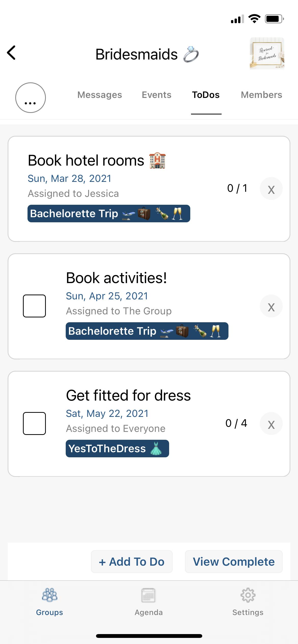Check the Get fitted for dress checkbox
The image size is (298, 644).
point(34,423)
